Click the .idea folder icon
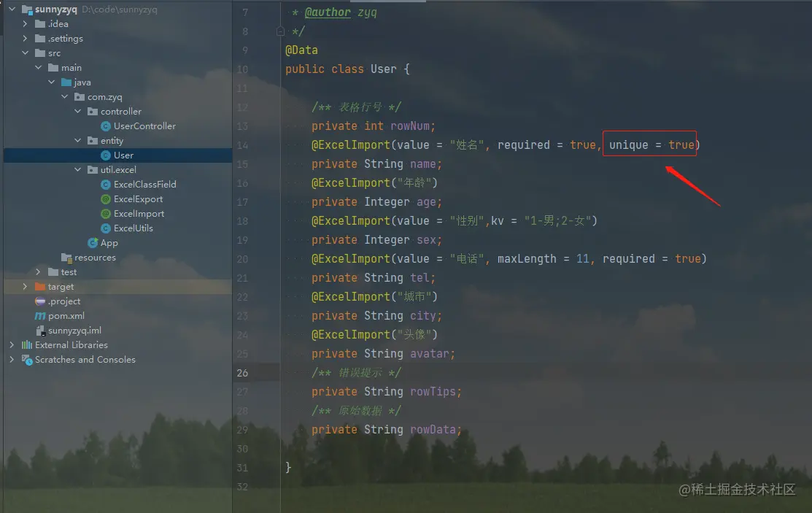The image size is (812, 513). click(40, 24)
